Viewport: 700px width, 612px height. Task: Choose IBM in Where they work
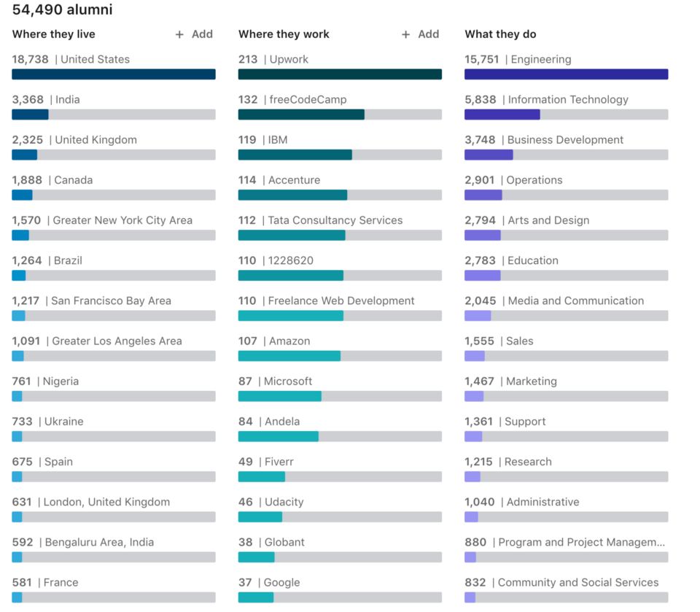pos(339,154)
